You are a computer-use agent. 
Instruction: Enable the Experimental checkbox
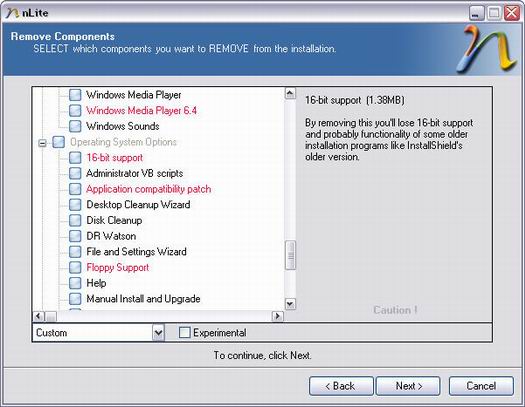tap(184, 332)
